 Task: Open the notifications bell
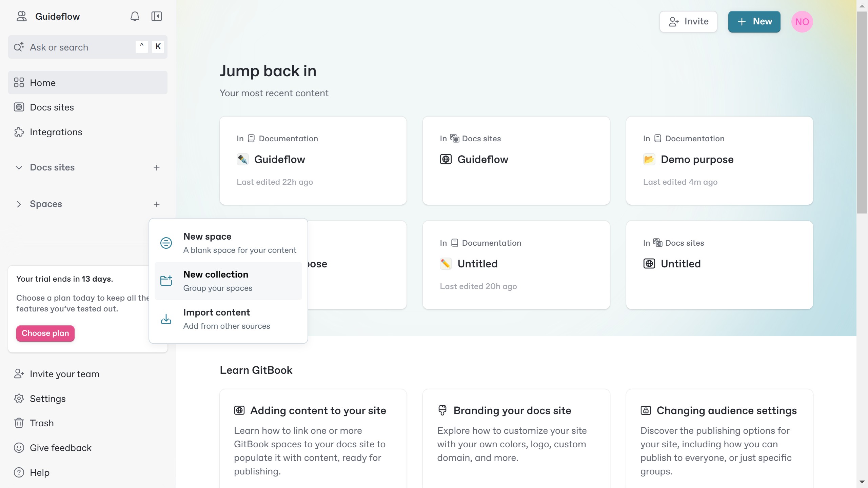(135, 16)
